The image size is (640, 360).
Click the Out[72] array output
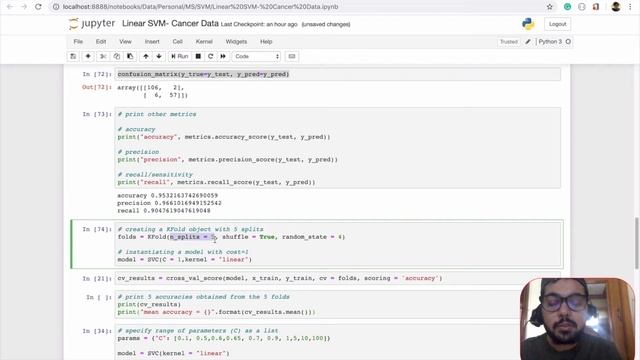pyautogui.click(x=152, y=91)
